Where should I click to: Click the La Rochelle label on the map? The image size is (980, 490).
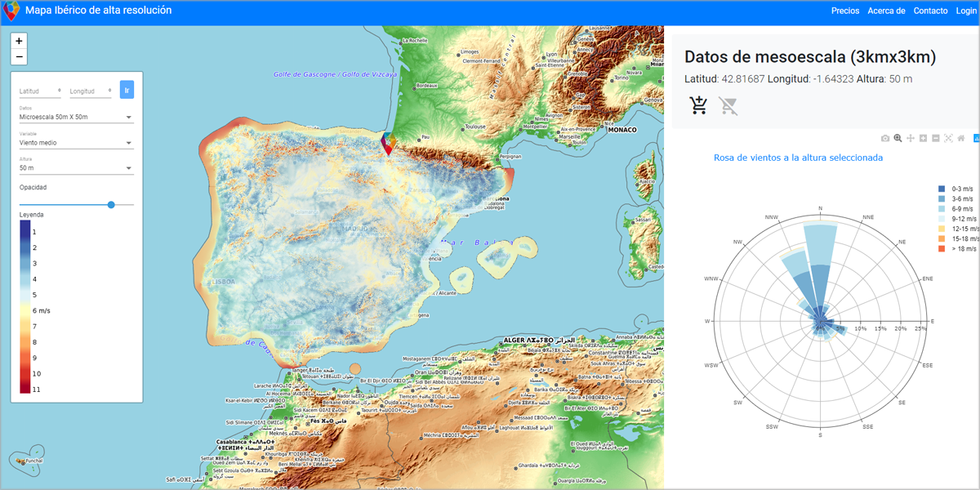416,41
